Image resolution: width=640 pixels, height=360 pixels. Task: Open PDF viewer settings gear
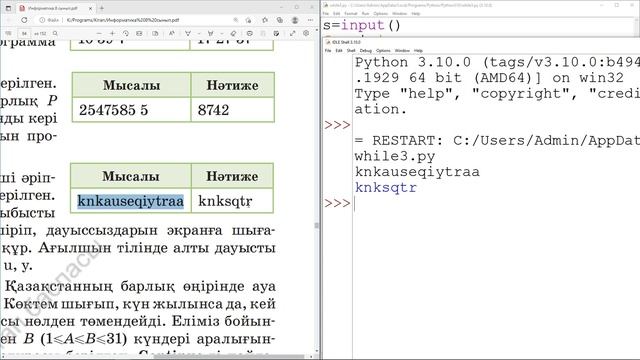pyautogui.click(x=306, y=33)
